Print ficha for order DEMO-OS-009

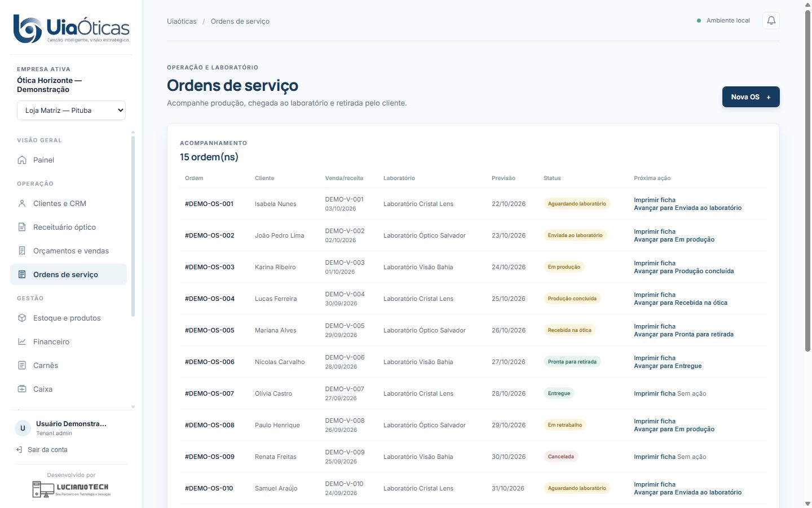click(655, 457)
